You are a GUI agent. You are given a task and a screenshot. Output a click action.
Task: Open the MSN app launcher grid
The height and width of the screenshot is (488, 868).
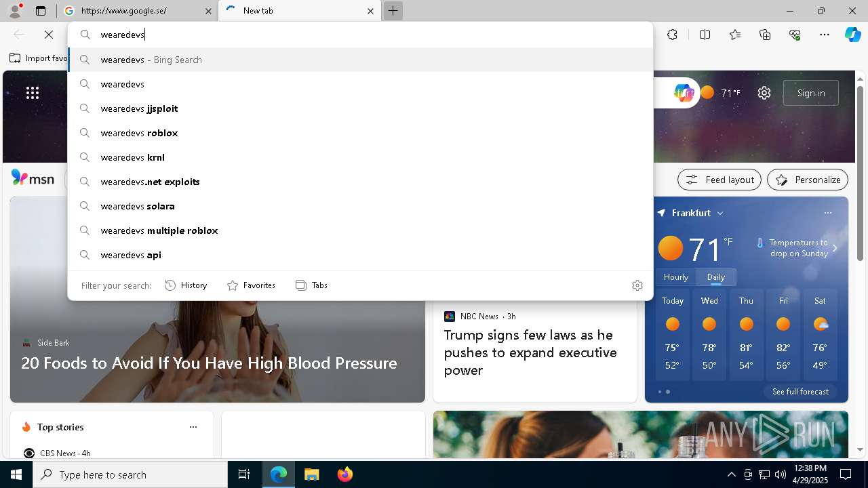click(x=33, y=93)
